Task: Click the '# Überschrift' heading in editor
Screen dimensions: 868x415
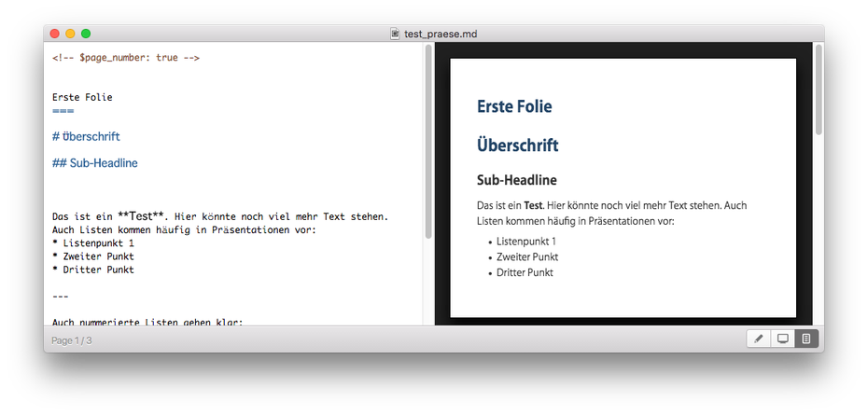Action: tap(86, 136)
